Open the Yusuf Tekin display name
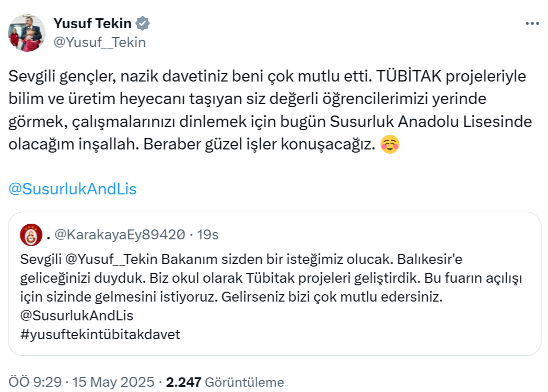This screenshot has height=392, width=548. coord(92,23)
